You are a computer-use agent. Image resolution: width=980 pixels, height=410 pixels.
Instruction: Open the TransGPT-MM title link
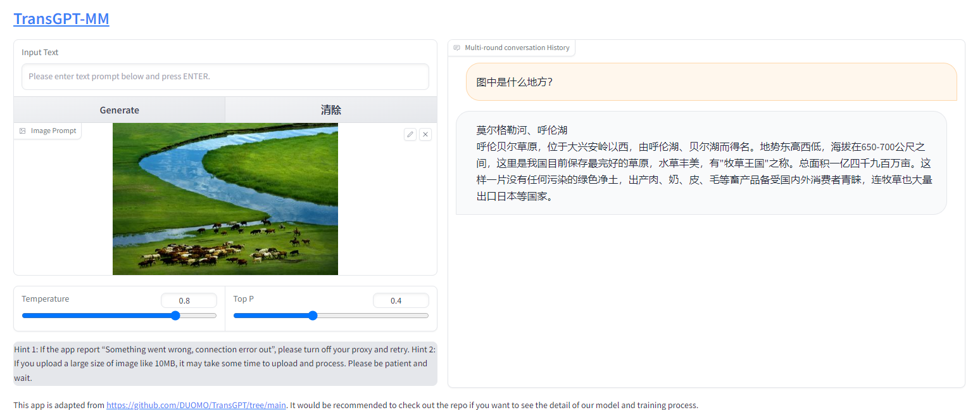pyautogui.click(x=61, y=19)
